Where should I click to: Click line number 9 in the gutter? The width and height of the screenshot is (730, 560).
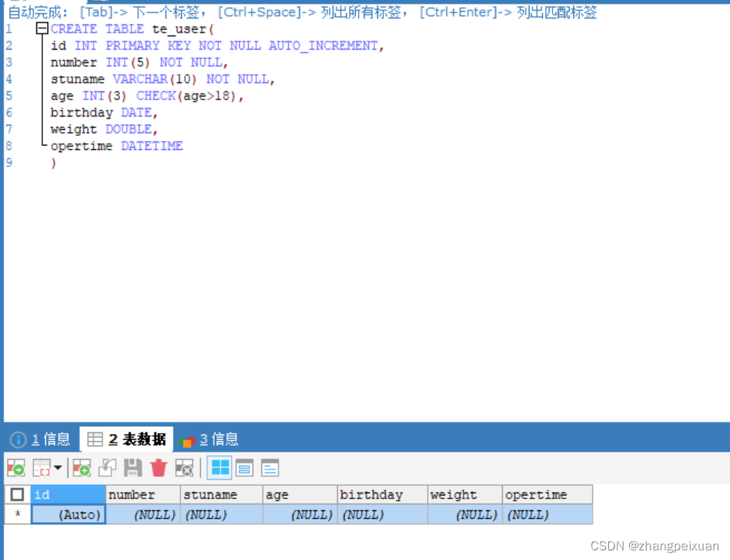[9, 163]
